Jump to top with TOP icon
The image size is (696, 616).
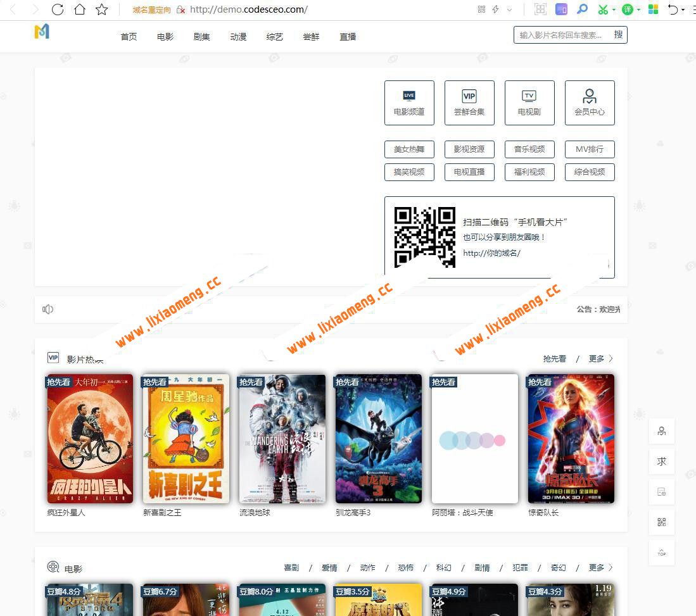click(662, 553)
